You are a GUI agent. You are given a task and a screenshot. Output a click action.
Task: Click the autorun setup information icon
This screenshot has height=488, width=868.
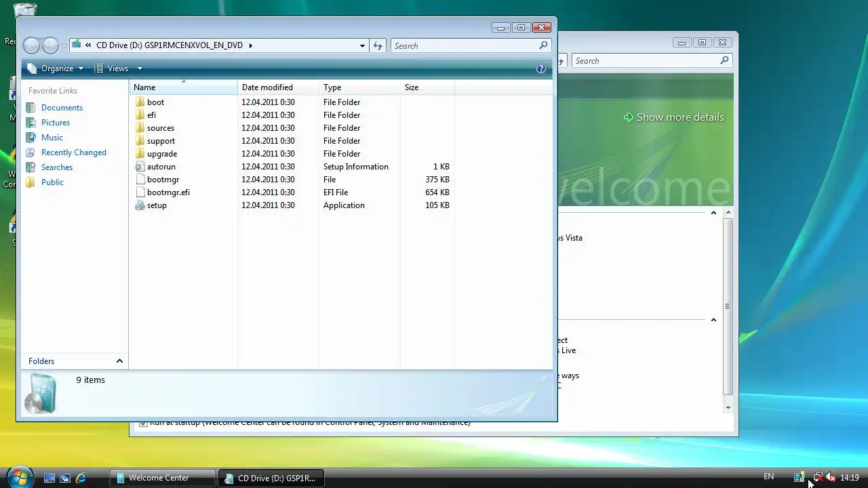coord(140,167)
